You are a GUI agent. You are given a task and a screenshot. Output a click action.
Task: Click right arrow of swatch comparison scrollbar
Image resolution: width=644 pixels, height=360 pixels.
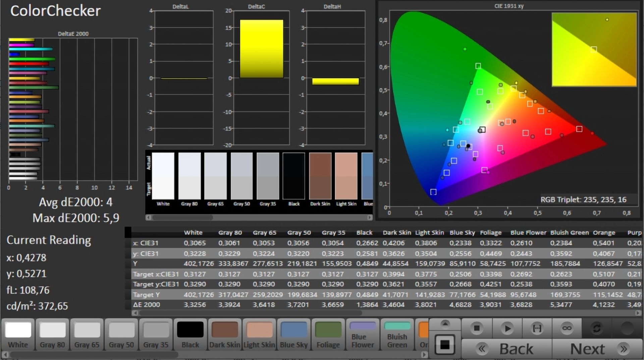(370, 217)
